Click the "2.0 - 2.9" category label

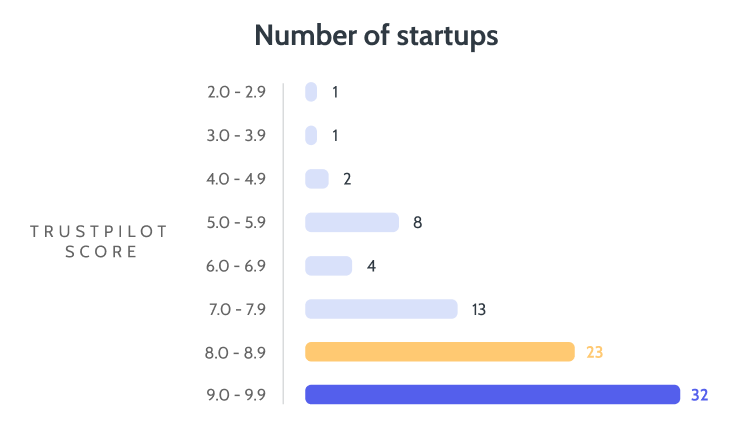[x=239, y=92]
